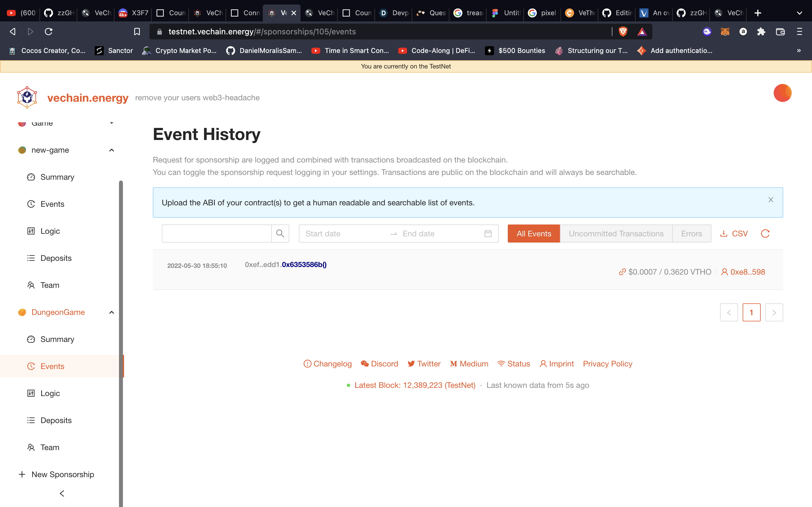This screenshot has width=812, height=507.
Task: Keep All Events filter selected
Action: (533, 234)
